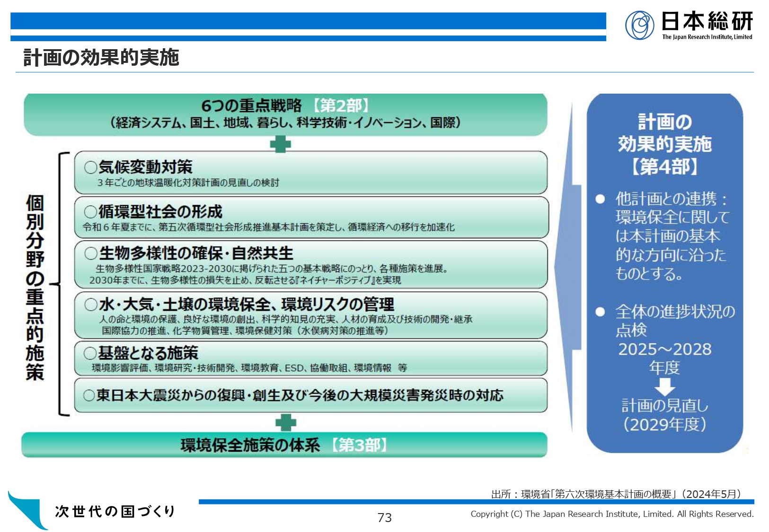769x532 pixels.
Task: Click the bullet before 他計画との連携
Action: point(600,199)
